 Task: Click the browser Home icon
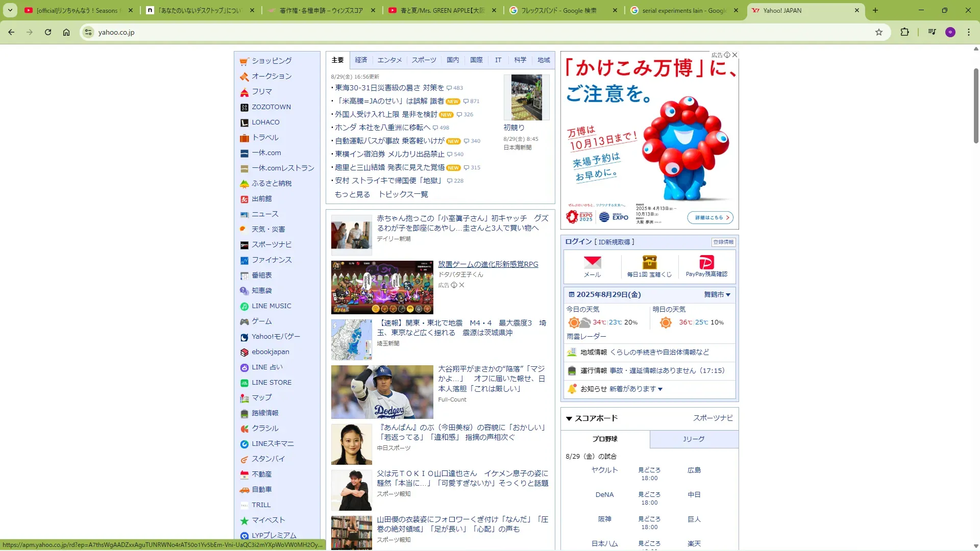click(66, 32)
